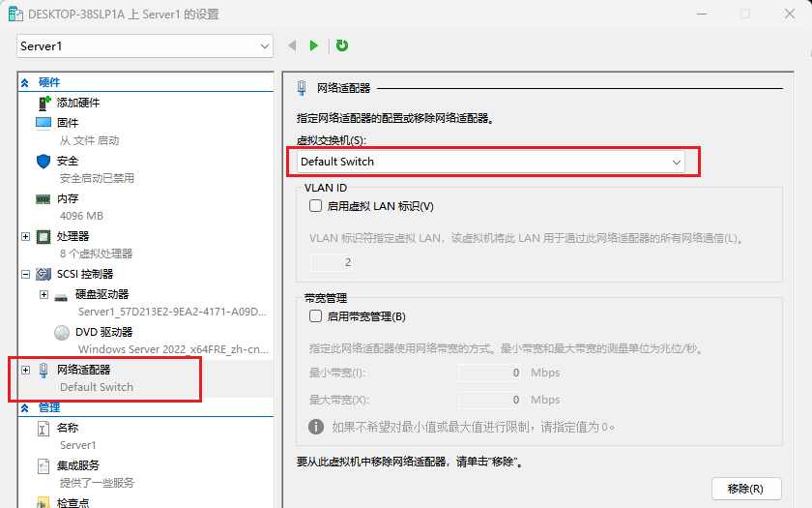Select the 内存 tree item

pyautogui.click(x=68, y=198)
